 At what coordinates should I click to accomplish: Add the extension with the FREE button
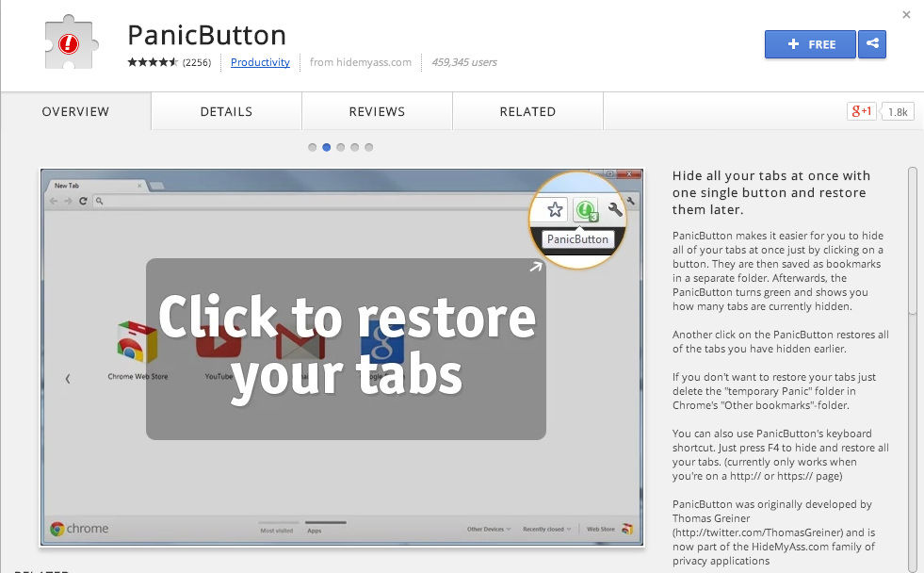tap(810, 44)
